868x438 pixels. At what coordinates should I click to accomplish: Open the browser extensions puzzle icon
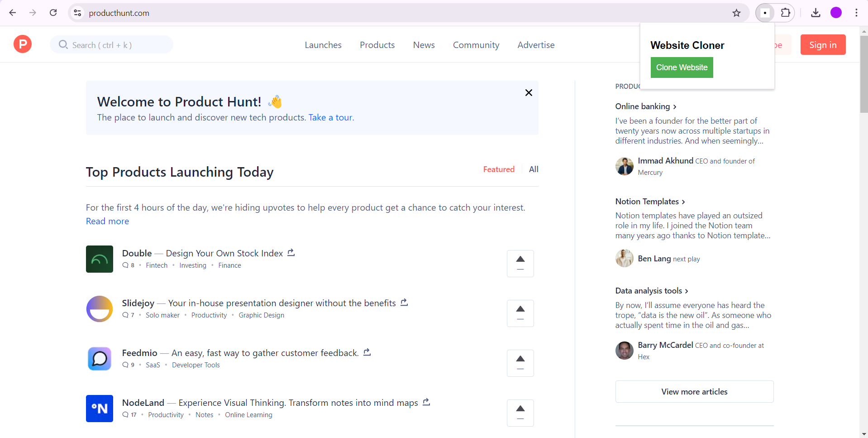point(786,13)
